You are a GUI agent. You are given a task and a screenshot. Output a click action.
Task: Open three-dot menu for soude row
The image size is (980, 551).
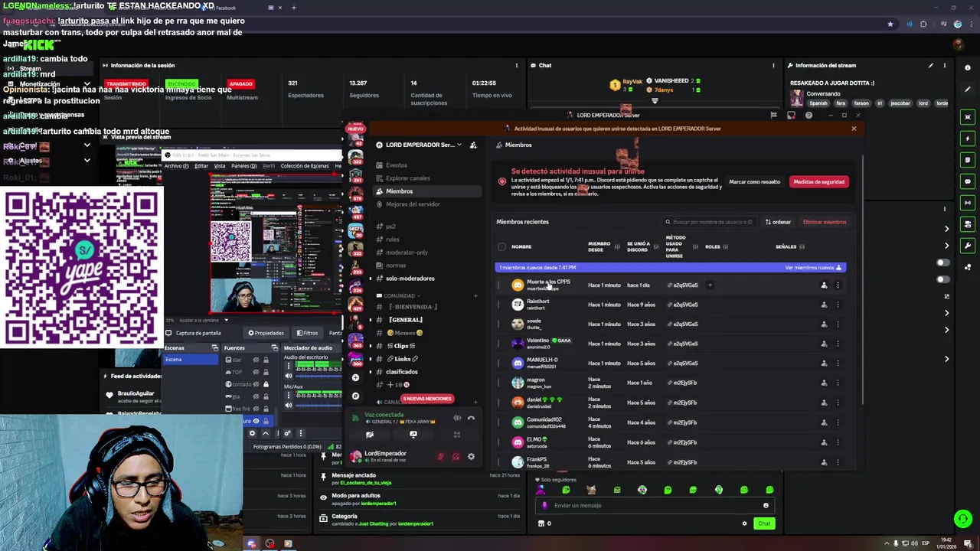[838, 324]
